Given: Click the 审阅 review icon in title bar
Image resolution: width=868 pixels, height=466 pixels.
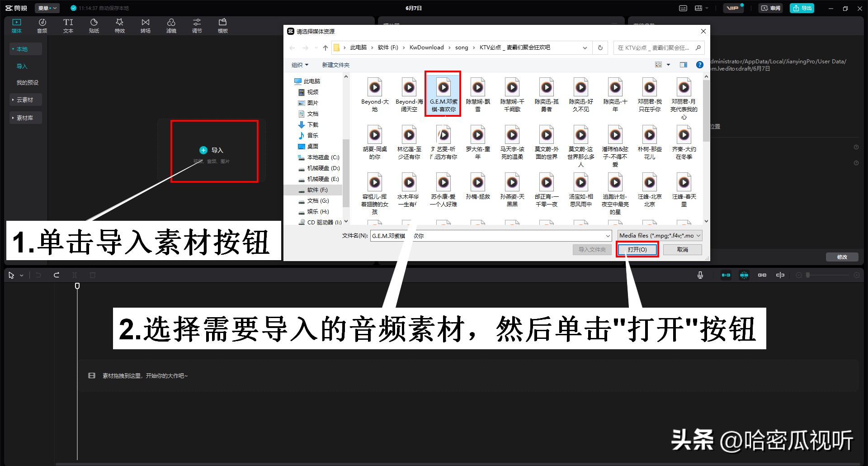Looking at the screenshot, I should click(x=770, y=8).
